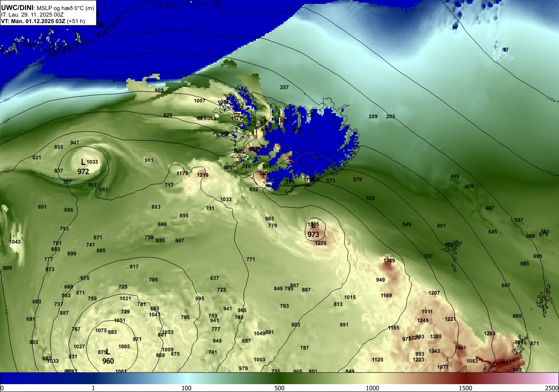Image resolution: width=559 pixels, height=392 pixels.
Task: Click the low pressure label 972
Action: [x=83, y=172]
